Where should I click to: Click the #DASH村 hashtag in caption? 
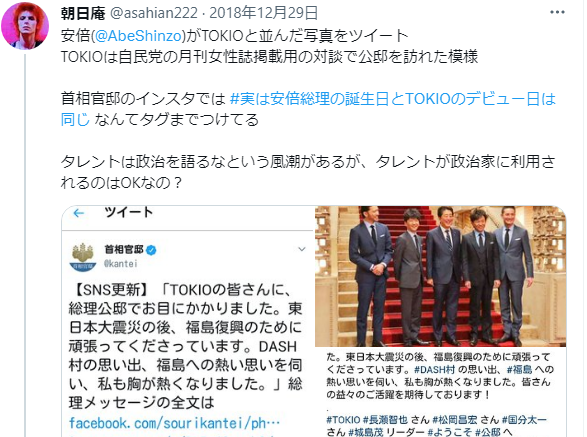click(x=434, y=370)
